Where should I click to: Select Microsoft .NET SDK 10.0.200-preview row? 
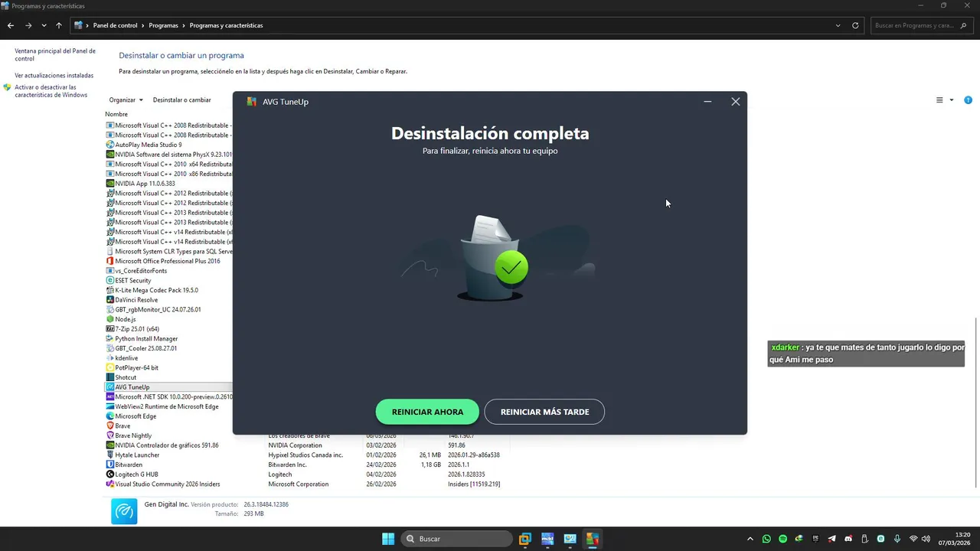(x=168, y=397)
